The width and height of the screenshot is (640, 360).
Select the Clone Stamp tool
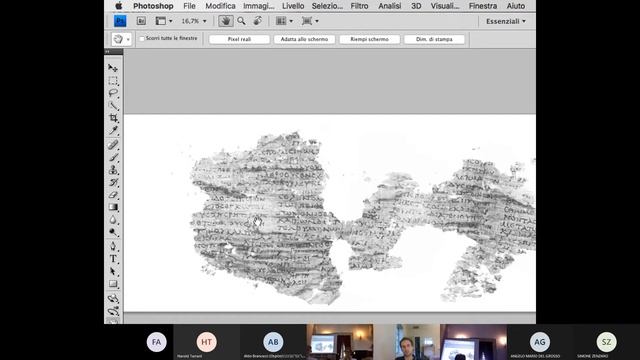(113, 170)
